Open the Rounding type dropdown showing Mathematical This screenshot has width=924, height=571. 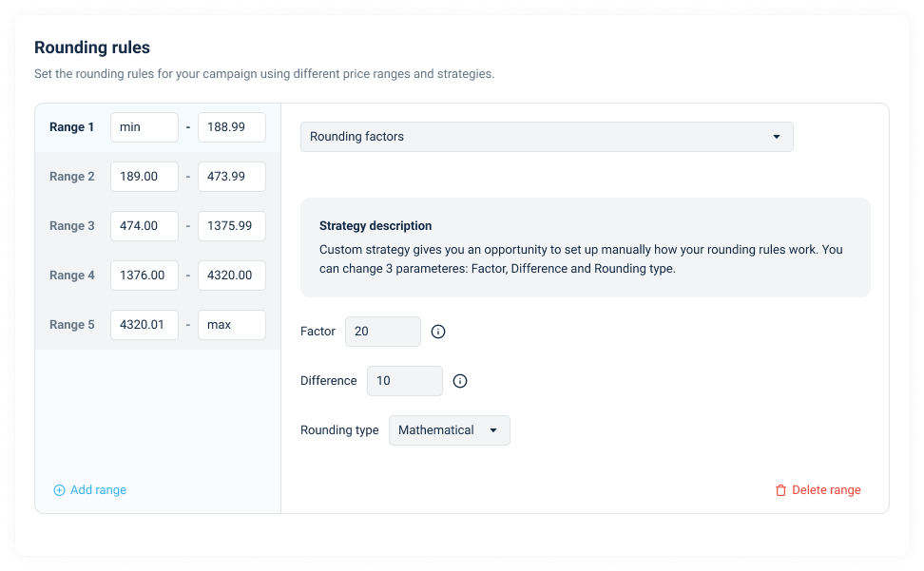click(449, 429)
